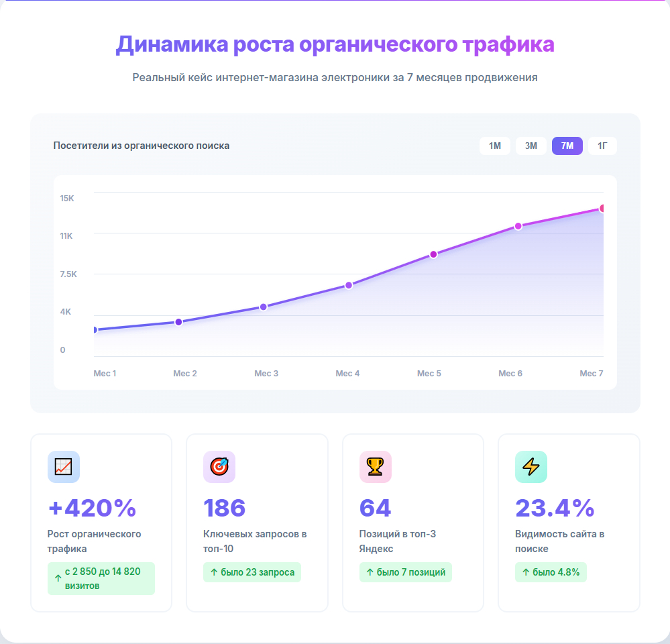Click the 11K axis label
The height and width of the screenshot is (644, 670).
pyautogui.click(x=66, y=236)
